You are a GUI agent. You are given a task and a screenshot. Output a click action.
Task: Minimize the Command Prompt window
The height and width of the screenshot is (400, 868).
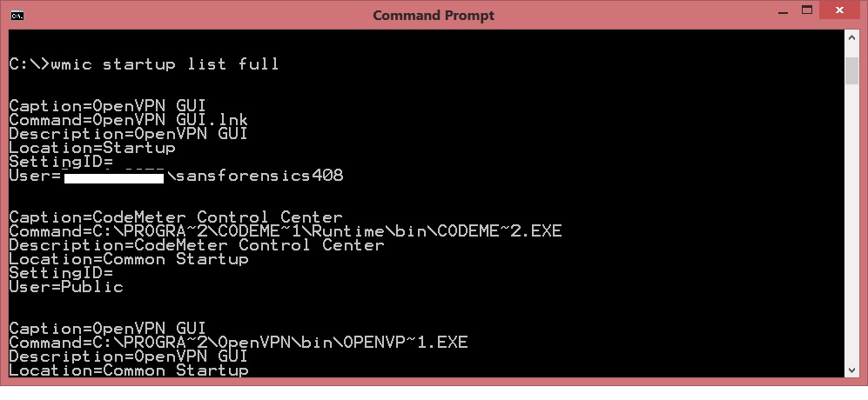(783, 11)
